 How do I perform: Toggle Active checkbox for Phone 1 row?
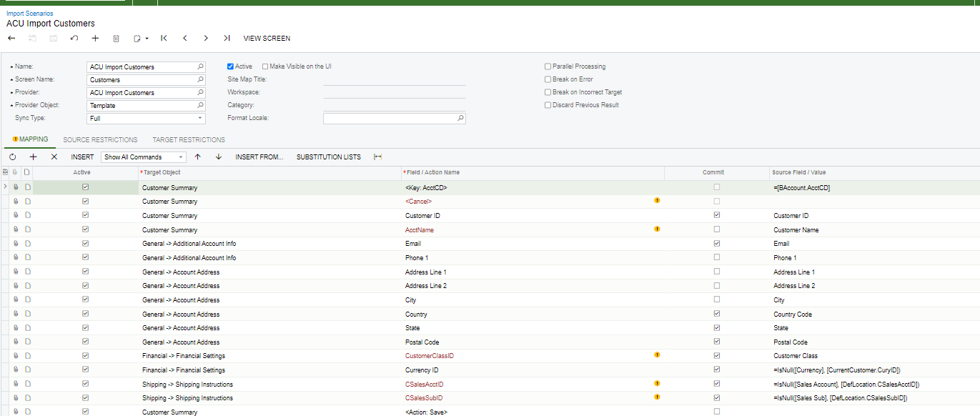click(86, 257)
